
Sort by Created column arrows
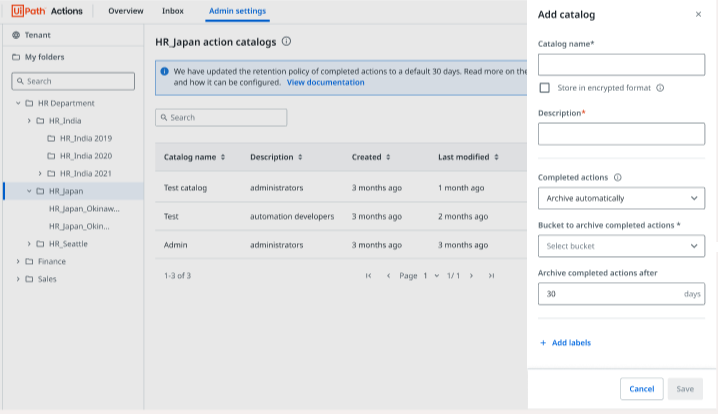(x=388, y=157)
